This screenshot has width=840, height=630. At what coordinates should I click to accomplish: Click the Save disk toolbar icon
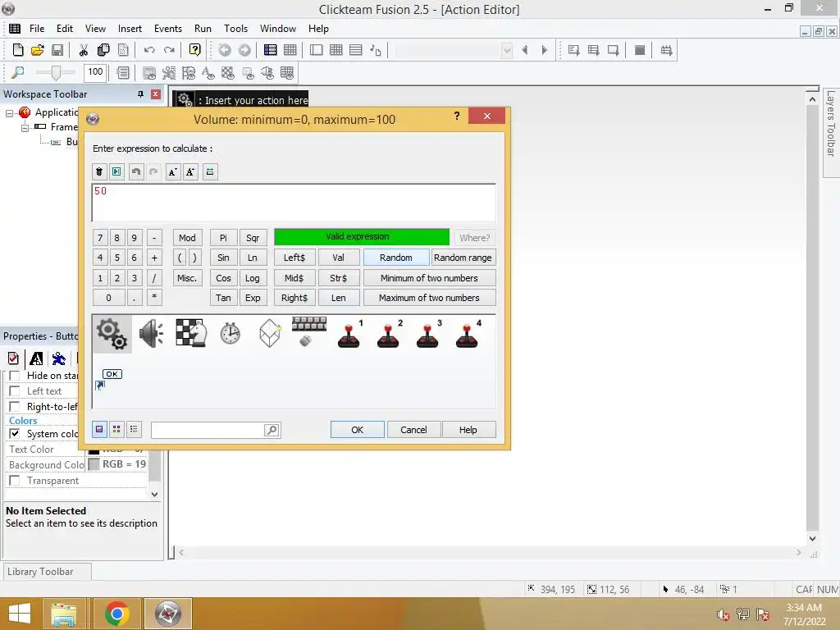[x=57, y=50]
